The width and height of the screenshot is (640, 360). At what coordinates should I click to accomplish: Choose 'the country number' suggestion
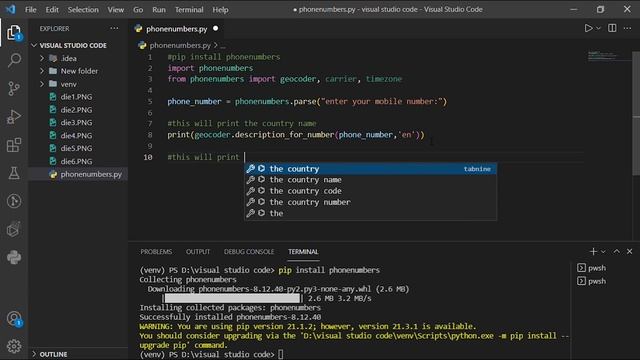[370, 202]
